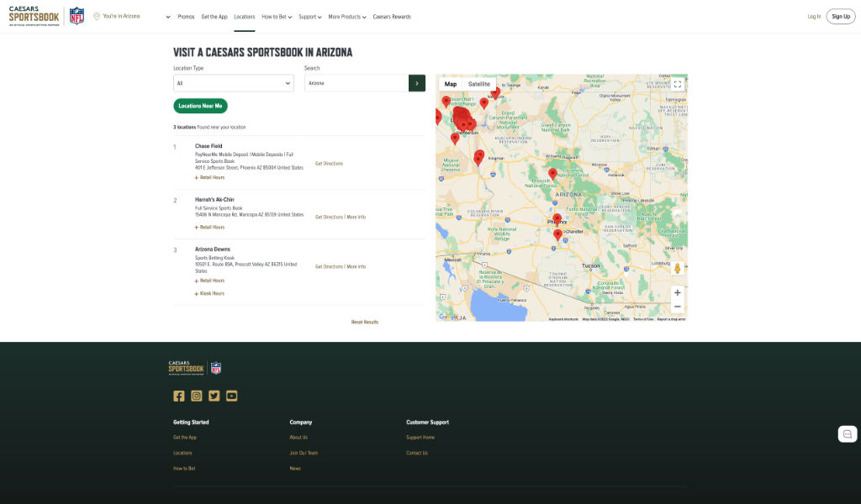Submit the search with the green arrow button

point(417,83)
